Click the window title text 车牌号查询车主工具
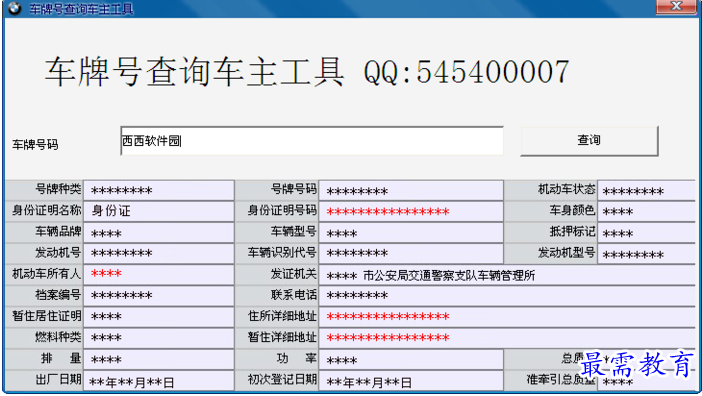The height and width of the screenshot is (396, 702). [81, 9]
